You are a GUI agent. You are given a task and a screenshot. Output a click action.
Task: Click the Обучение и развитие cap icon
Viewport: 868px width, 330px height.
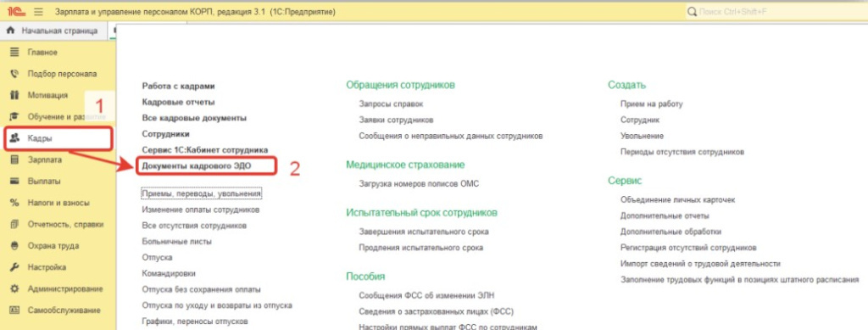coord(14,117)
